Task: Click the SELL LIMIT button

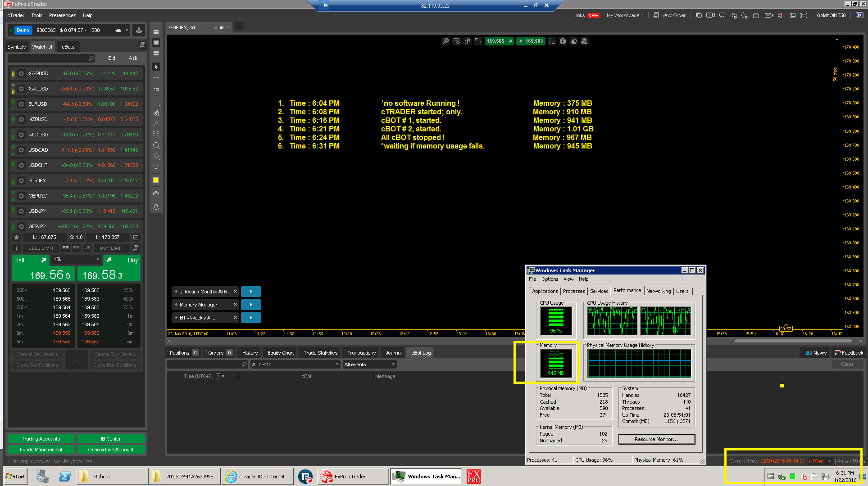Action: [x=41, y=248]
